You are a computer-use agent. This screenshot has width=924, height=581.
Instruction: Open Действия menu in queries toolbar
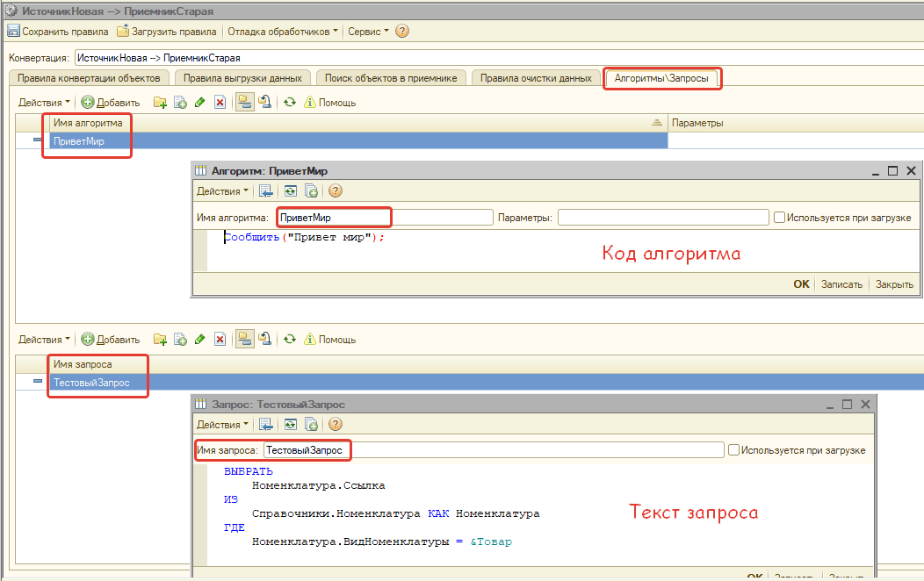tap(44, 340)
